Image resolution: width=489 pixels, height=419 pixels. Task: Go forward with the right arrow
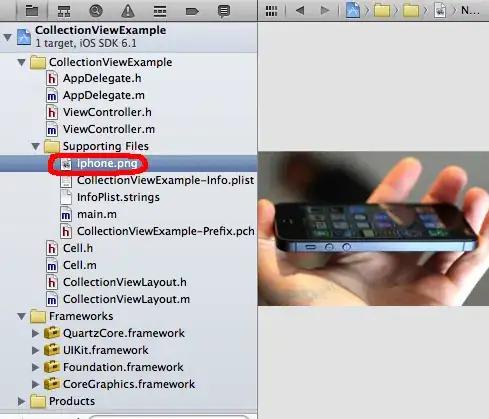tap(325, 11)
